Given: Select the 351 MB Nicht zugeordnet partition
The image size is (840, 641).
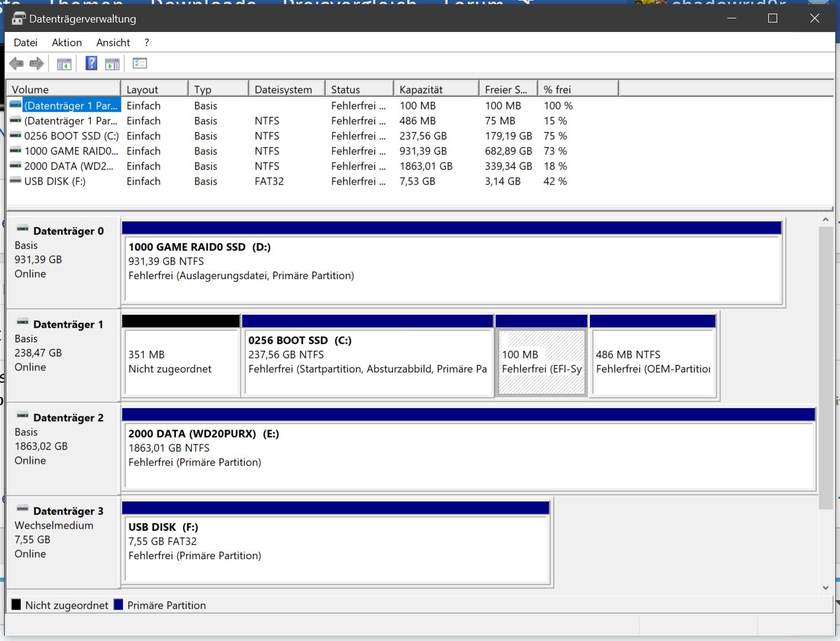Looking at the screenshot, I should (181, 357).
